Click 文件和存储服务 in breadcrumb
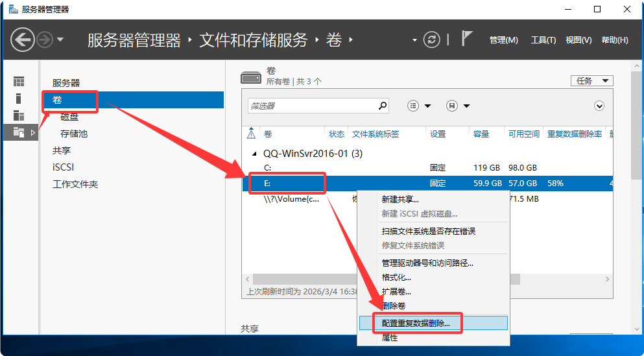This screenshot has height=356, width=644. click(253, 40)
